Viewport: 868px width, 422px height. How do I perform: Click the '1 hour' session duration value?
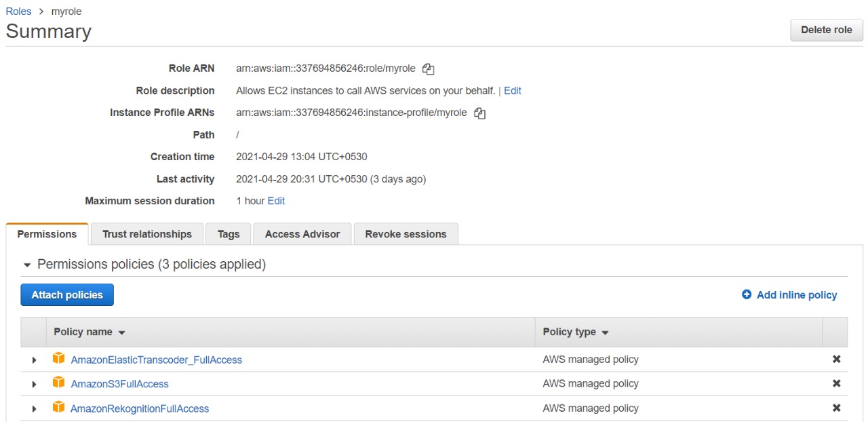(250, 201)
